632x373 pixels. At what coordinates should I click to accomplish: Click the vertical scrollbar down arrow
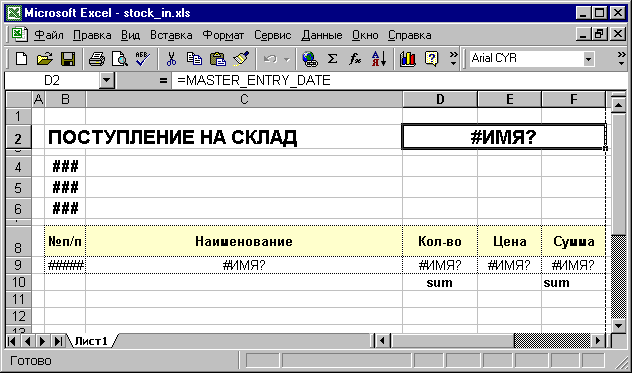[x=618, y=325]
